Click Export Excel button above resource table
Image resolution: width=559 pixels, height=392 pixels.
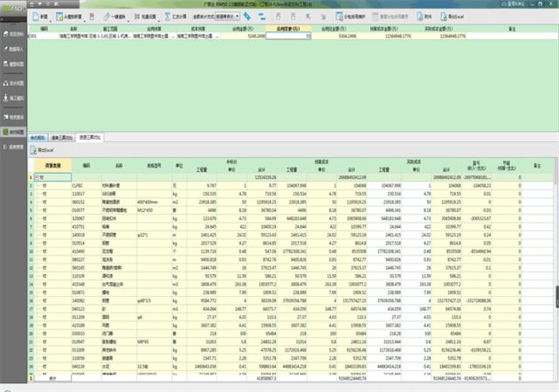[x=43, y=150]
